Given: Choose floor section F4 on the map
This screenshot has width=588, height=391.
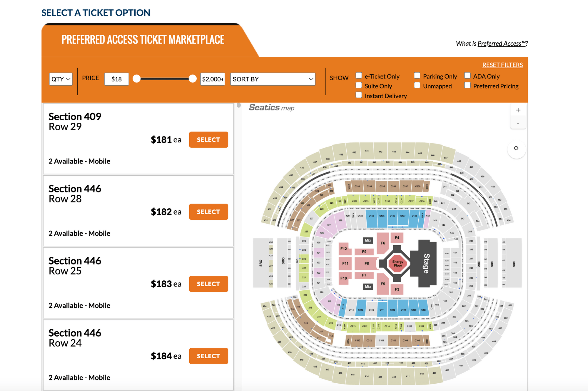Looking at the screenshot, I should 397,238.
